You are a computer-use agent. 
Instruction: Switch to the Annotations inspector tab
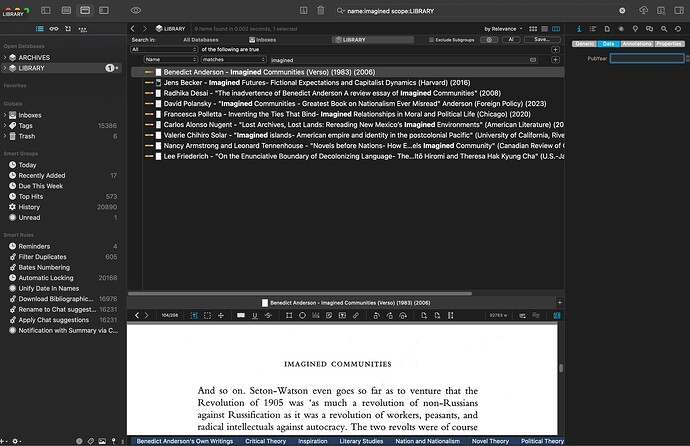click(x=637, y=44)
